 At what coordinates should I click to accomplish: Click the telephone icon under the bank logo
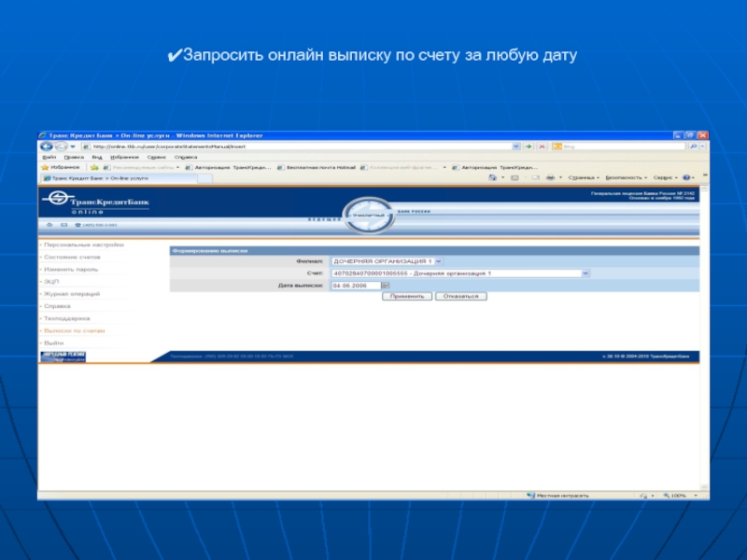(78, 225)
